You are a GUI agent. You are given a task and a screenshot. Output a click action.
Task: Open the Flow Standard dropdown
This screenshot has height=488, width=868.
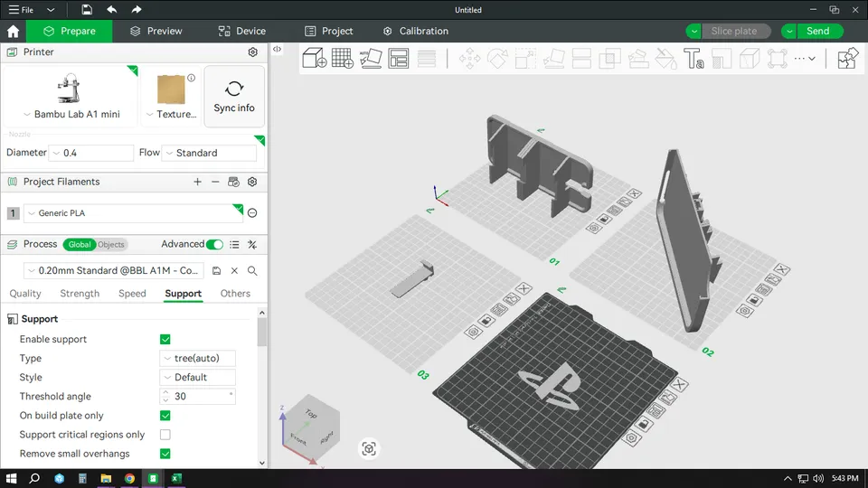point(209,153)
